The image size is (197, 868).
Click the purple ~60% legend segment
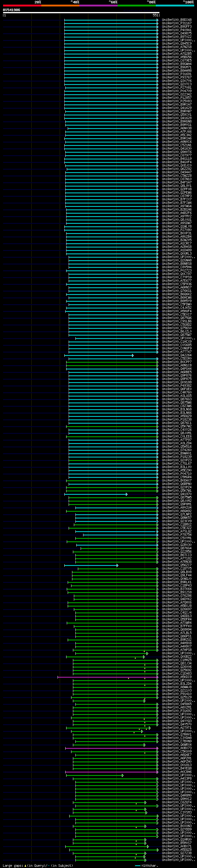click(98, 6)
